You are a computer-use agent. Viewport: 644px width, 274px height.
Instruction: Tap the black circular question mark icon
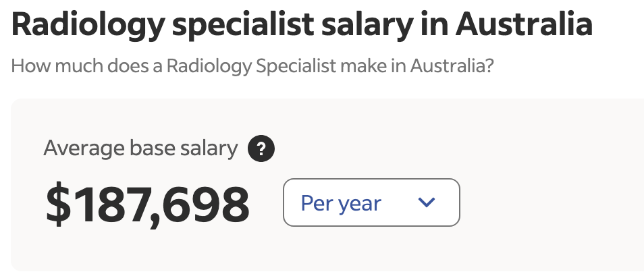261,148
